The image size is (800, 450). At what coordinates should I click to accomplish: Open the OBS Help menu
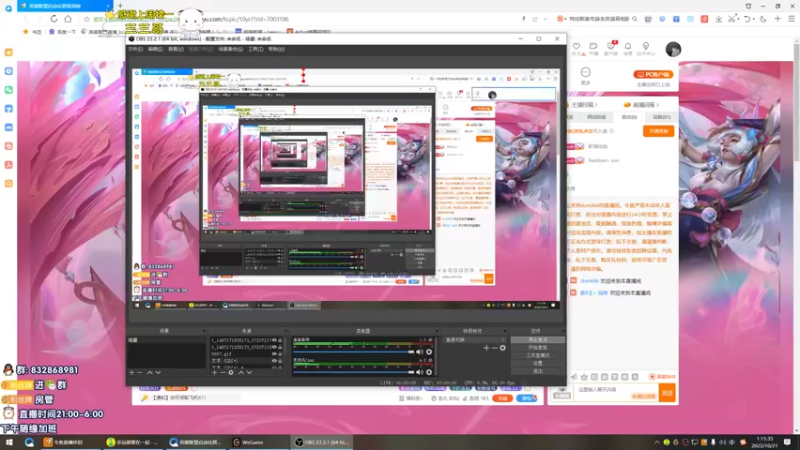276,49
